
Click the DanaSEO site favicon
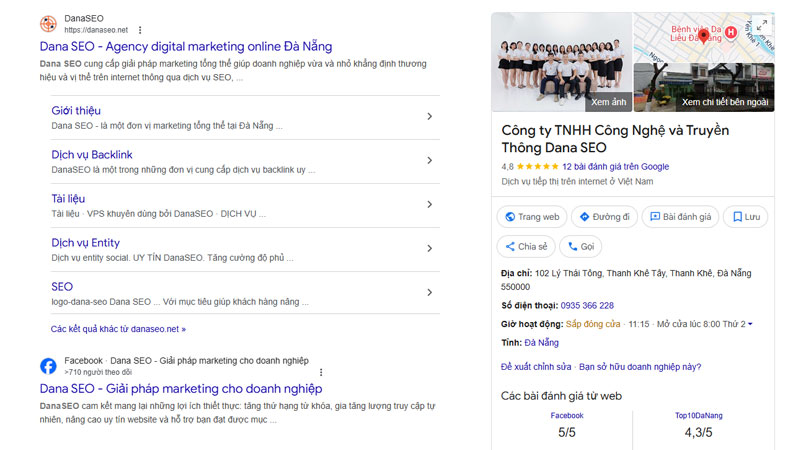point(48,24)
